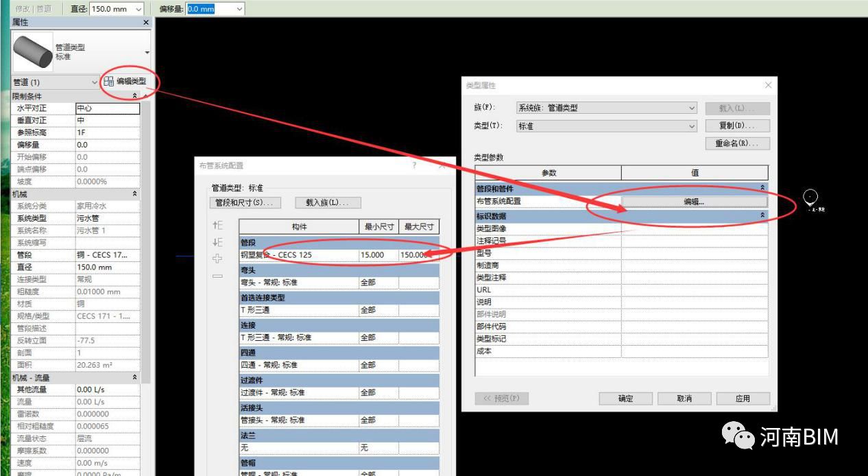
Task: Collapse the 机械 section in properties
Action: click(134, 194)
